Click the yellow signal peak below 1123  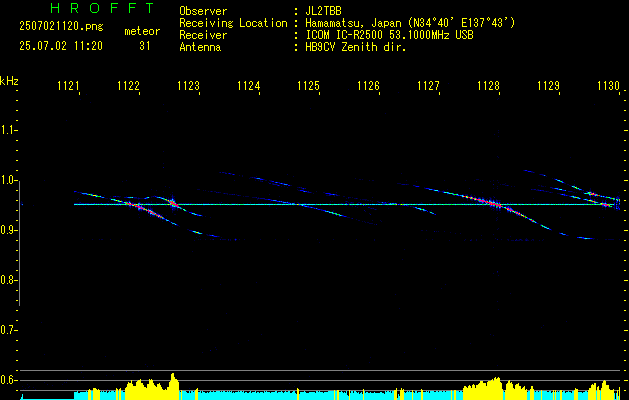tap(173, 386)
